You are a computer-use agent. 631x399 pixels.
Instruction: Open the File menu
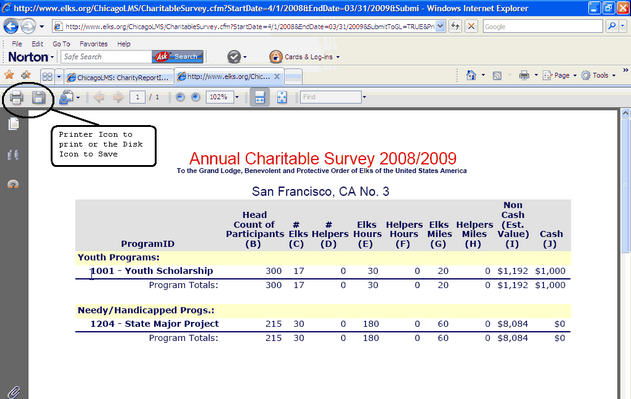(17, 44)
